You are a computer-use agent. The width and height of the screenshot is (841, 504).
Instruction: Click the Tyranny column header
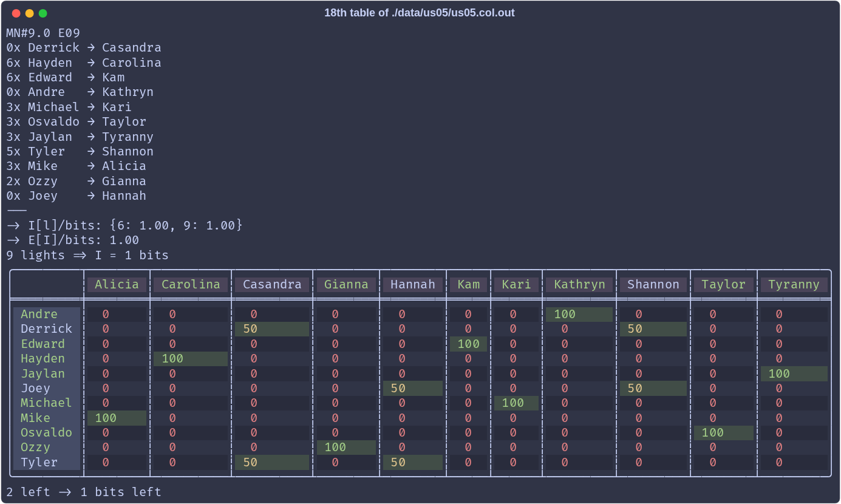point(794,284)
